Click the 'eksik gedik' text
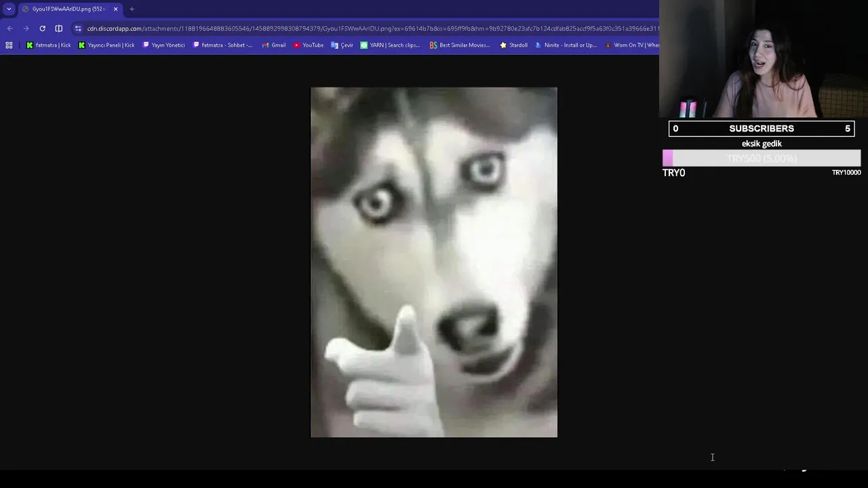 762,144
